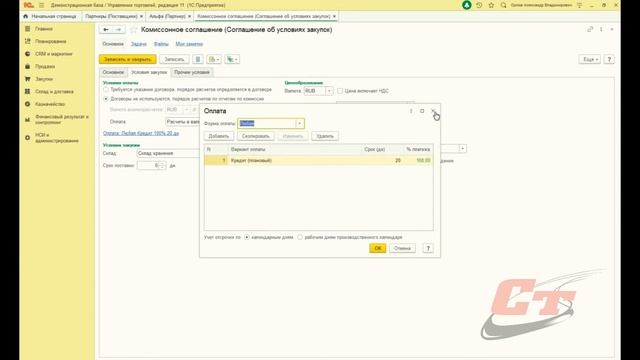
Task: Open the Прочие условия sub-tab
Action: tap(192, 72)
